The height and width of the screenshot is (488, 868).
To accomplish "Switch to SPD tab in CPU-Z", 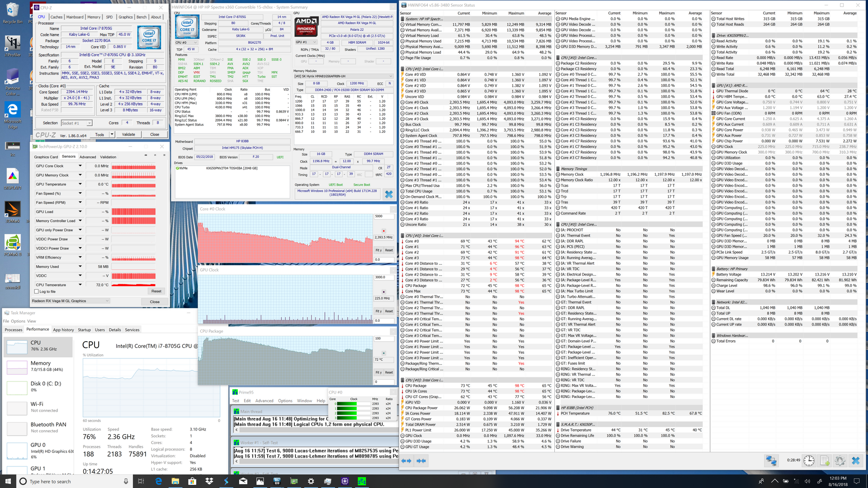I will coord(109,17).
